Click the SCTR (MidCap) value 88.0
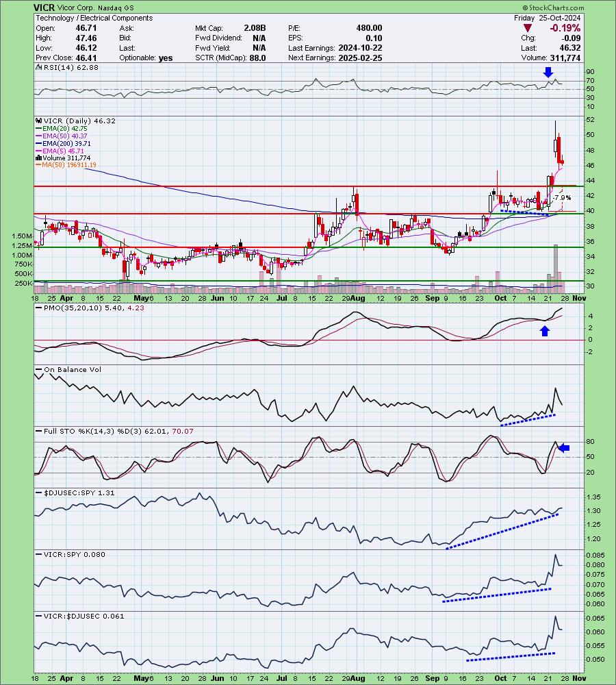Screen dimensions: 616x685 257,58
